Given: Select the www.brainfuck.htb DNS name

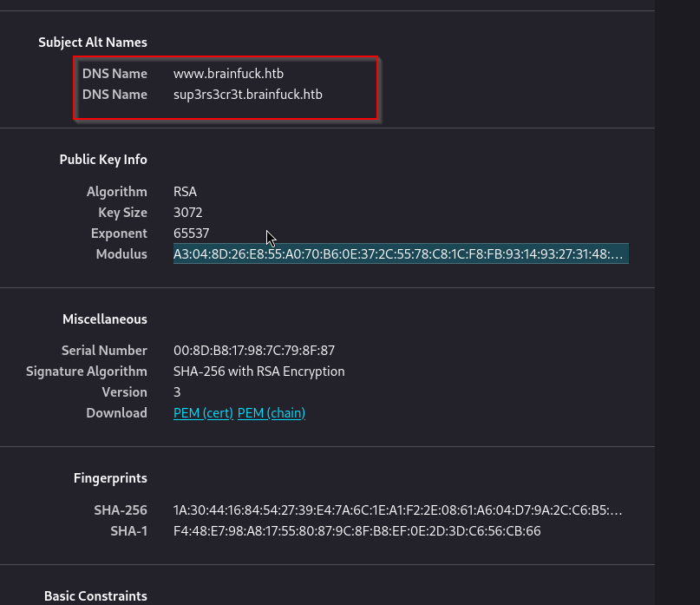Looking at the screenshot, I should pyautogui.click(x=228, y=74).
